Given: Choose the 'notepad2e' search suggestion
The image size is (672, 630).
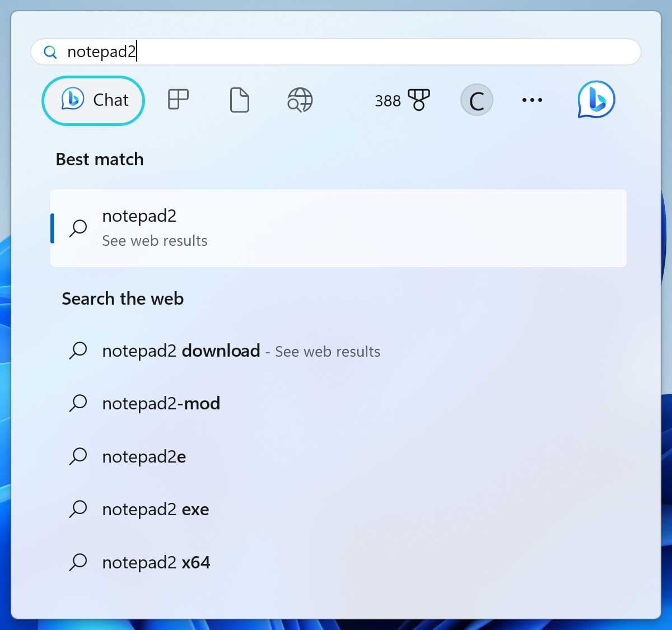Looking at the screenshot, I should [x=144, y=457].
